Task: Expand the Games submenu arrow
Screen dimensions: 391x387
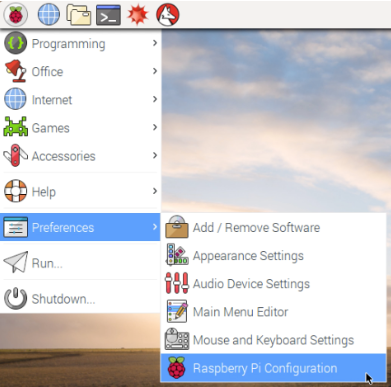Action: click(x=155, y=127)
